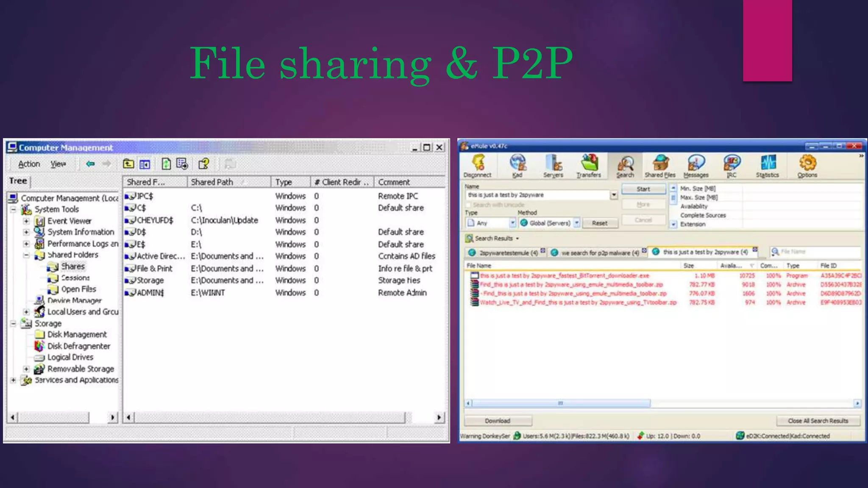Click the eMule results horizontal scrollbar
868x488 pixels.
[x=663, y=403]
